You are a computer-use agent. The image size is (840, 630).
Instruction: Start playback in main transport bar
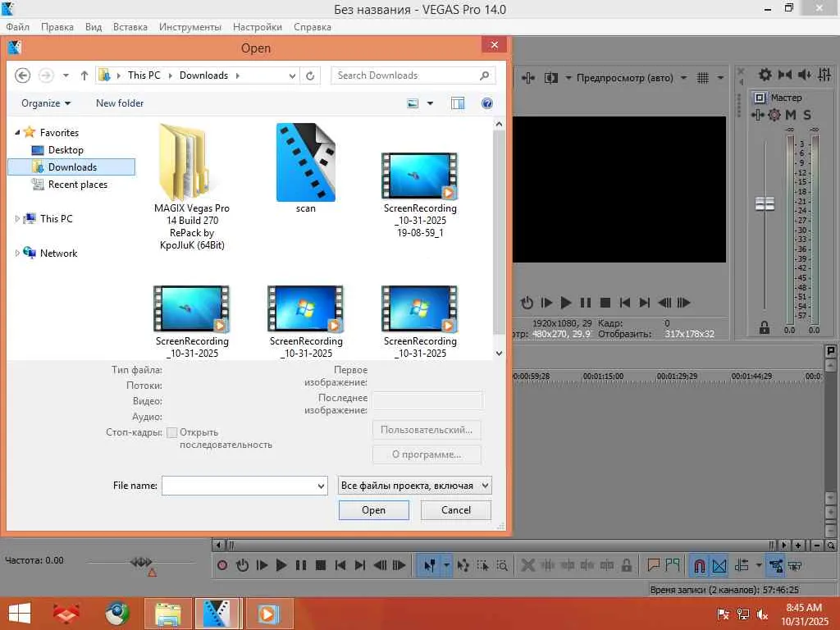[281, 565]
